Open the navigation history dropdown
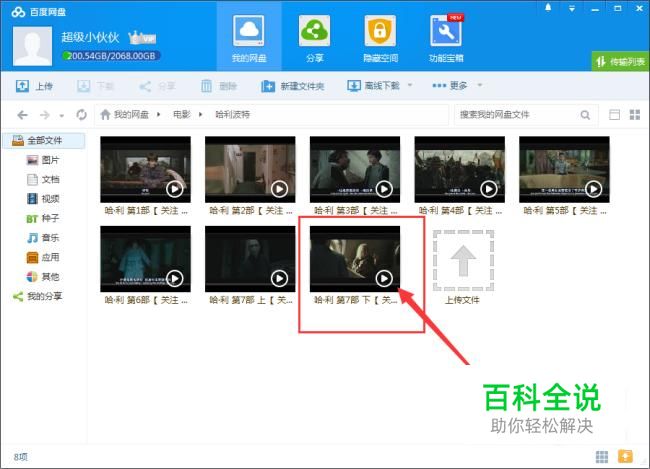This screenshot has width=650, height=469. click(62, 116)
